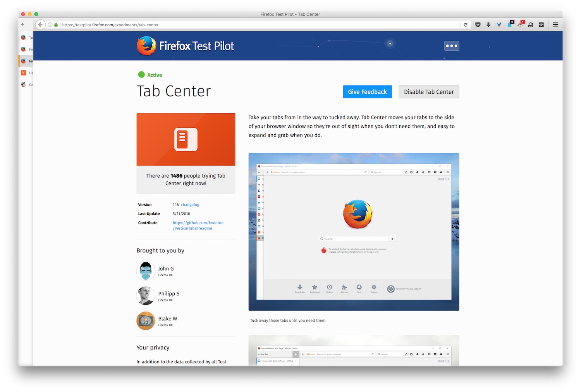Click the 'Brought to you by' heading

(x=160, y=251)
